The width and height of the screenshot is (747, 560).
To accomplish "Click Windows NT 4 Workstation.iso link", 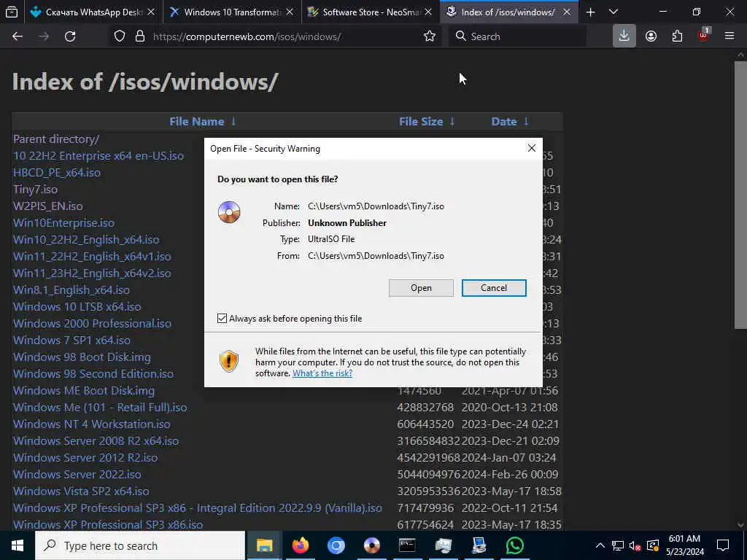I will click(x=91, y=424).
